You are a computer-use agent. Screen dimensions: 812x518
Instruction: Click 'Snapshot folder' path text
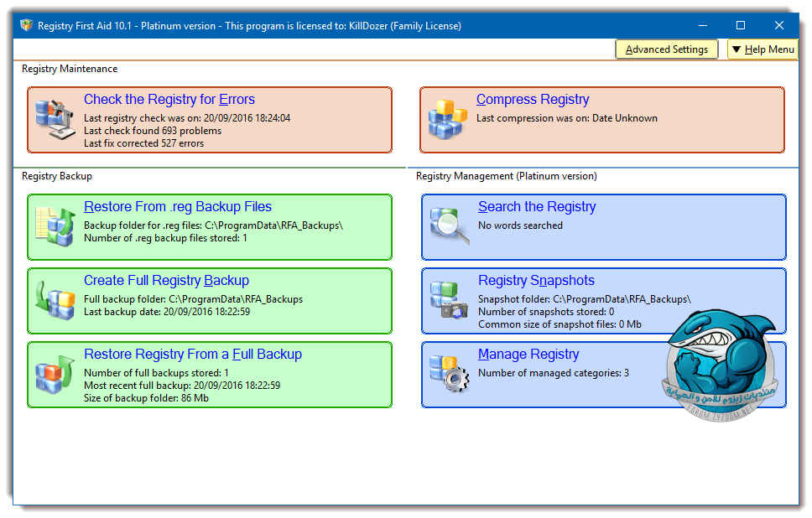(x=584, y=299)
